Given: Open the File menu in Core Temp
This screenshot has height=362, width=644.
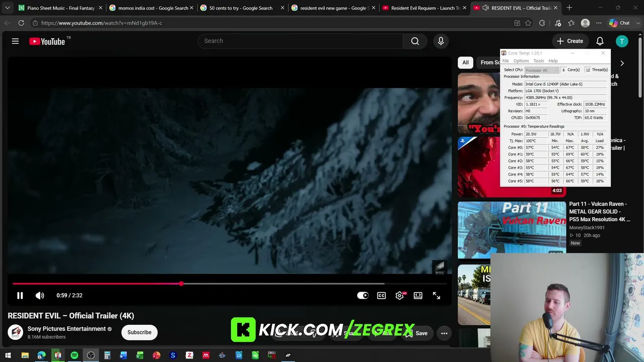Looking at the screenshot, I should coord(506,61).
